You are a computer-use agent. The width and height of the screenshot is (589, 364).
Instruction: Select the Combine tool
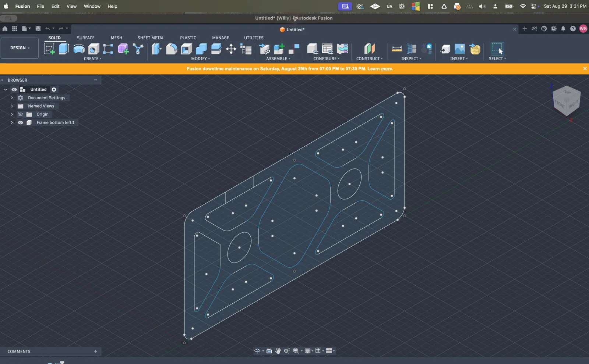point(201,49)
